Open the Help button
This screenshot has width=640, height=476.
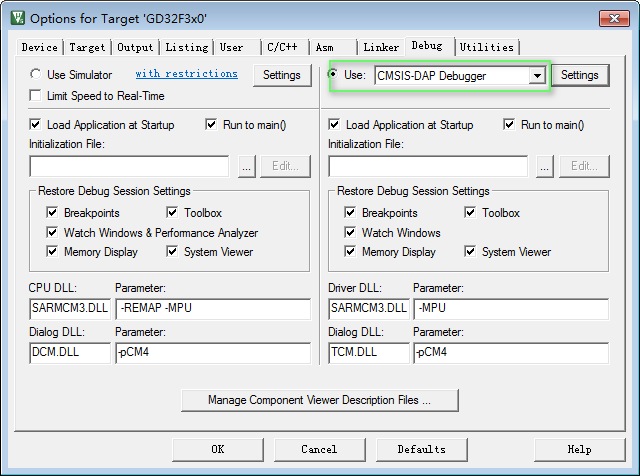[580, 449]
